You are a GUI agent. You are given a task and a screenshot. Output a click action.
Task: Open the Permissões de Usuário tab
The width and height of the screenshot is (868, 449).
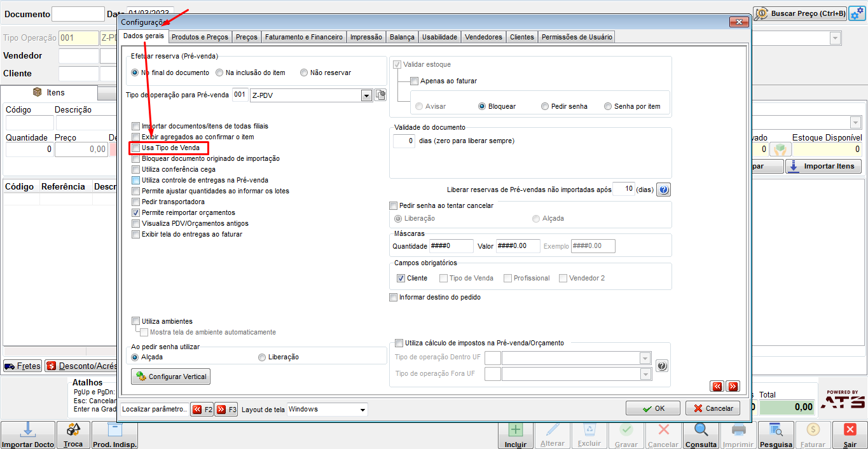click(576, 37)
